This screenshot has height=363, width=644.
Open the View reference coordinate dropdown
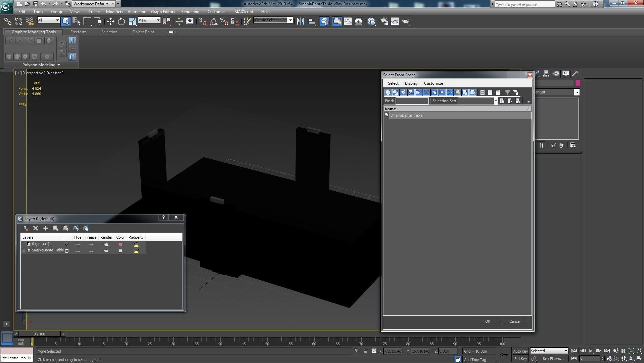click(x=149, y=20)
